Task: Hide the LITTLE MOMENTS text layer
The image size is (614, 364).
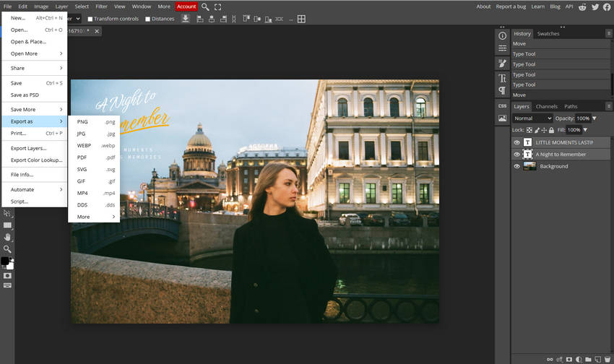Action: coord(517,142)
